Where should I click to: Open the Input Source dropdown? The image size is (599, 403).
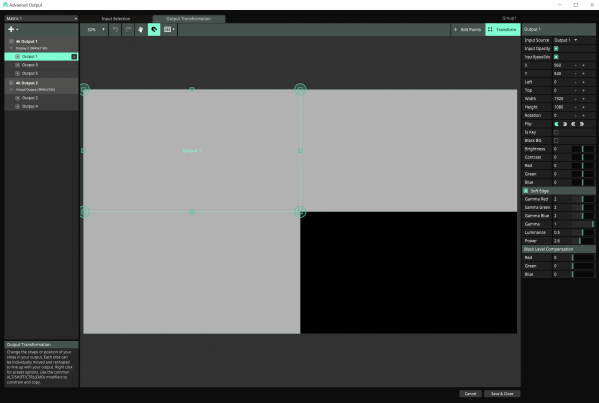point(566,40)
